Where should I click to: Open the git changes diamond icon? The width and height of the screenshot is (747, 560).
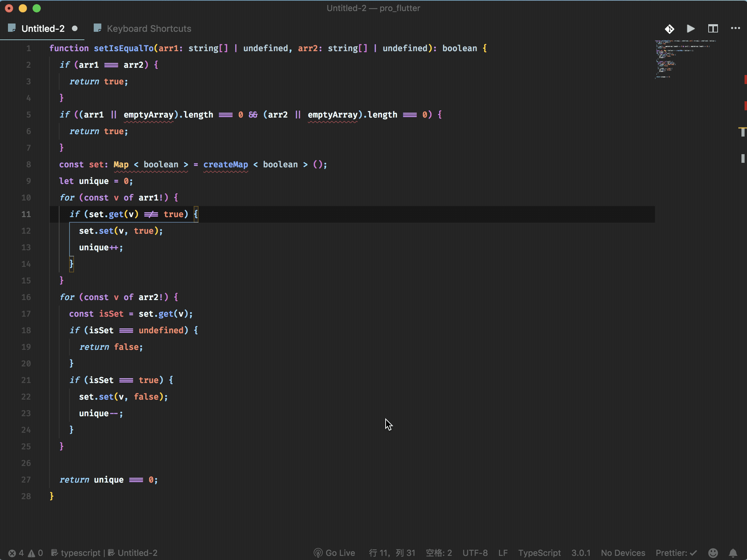click(670, 29)
